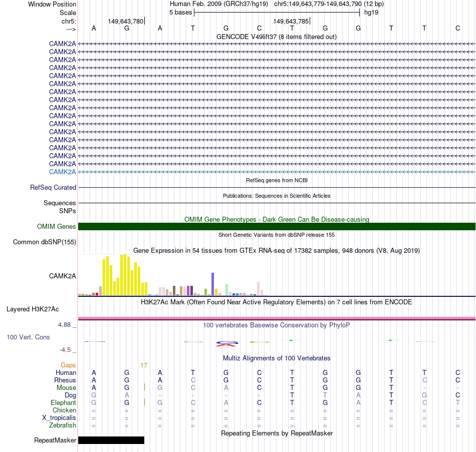Click the 'RepeatMasker' track label
The height and width of the screenshot is (452, 476).
55,440
